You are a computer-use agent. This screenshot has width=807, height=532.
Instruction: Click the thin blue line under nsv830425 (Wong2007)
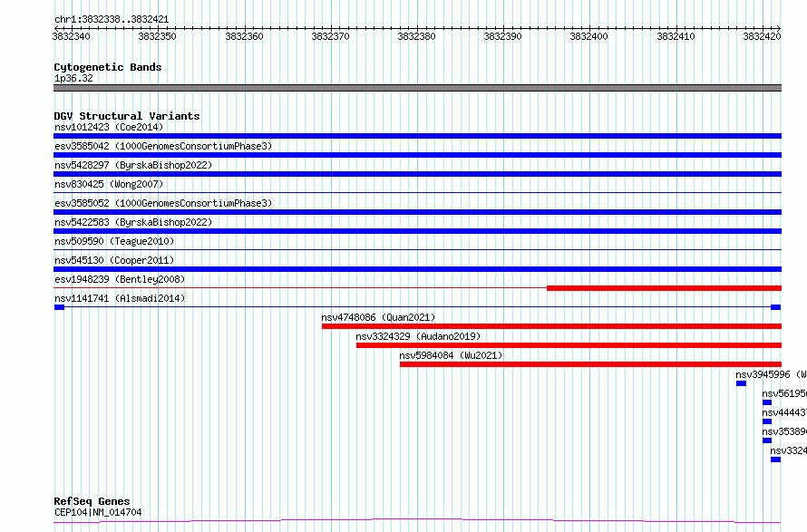pyautogui.click(x=417, y=193)
